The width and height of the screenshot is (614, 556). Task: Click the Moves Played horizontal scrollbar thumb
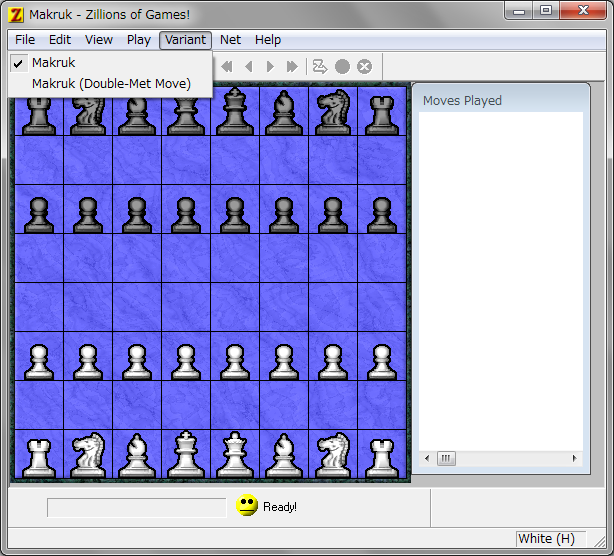tap(446, 458)
